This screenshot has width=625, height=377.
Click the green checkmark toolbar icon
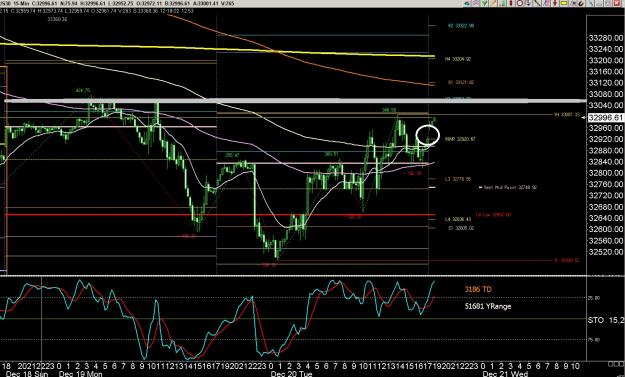[x=485, y=3]
